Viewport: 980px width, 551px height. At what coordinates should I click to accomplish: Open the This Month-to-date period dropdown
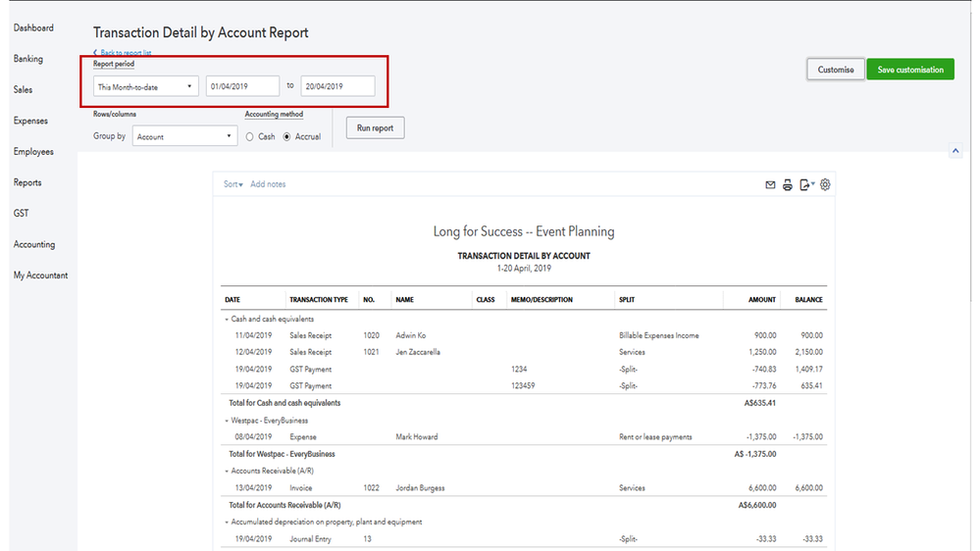[145, 86]
